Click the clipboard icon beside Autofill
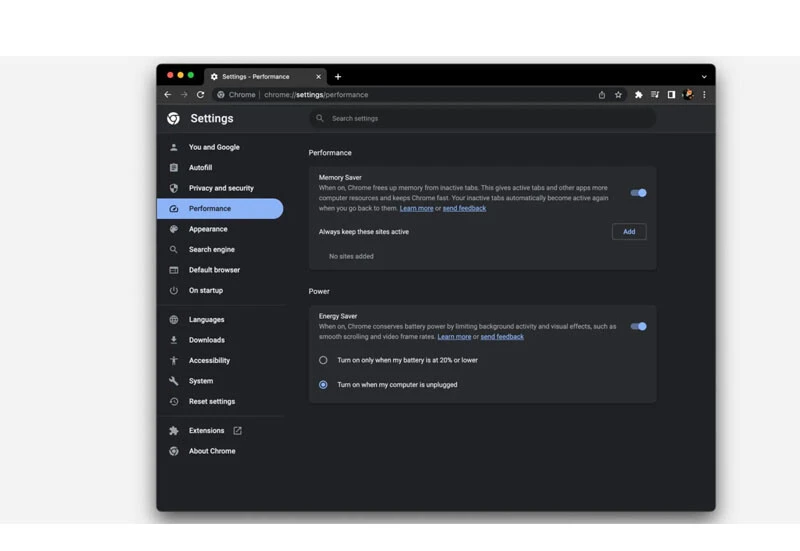800x551 pixels. pyautogui.click(x=173, y=167)
